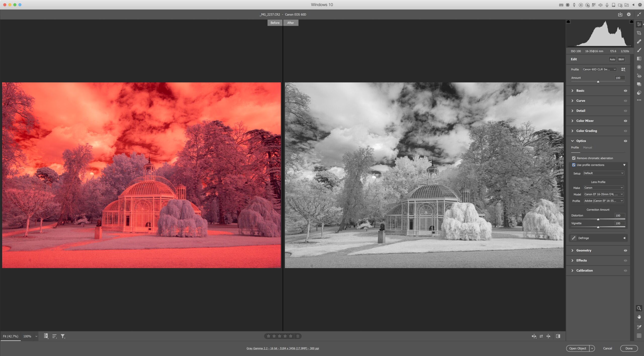Screen dimensions: 644x356
Task: Click the B&W button
Action: (x=621, y=59)
